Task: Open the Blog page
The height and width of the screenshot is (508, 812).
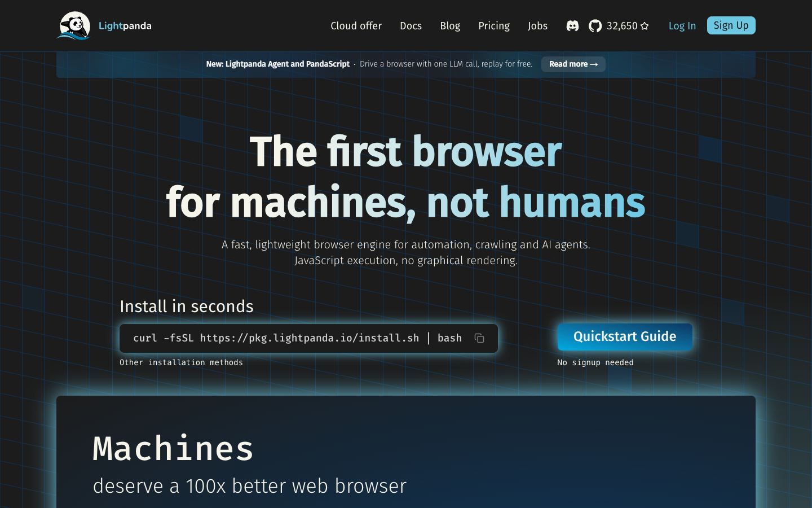Action: click(x=450, y=26)
